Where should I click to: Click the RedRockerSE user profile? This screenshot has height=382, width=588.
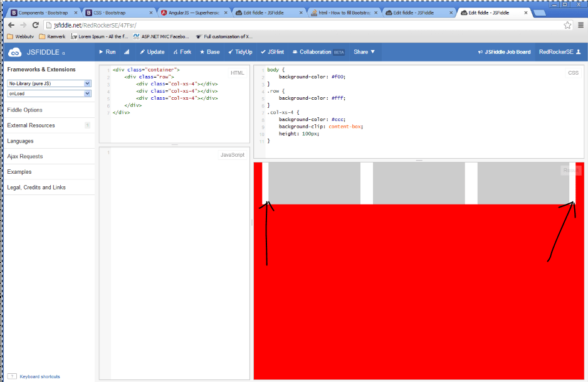555,52
